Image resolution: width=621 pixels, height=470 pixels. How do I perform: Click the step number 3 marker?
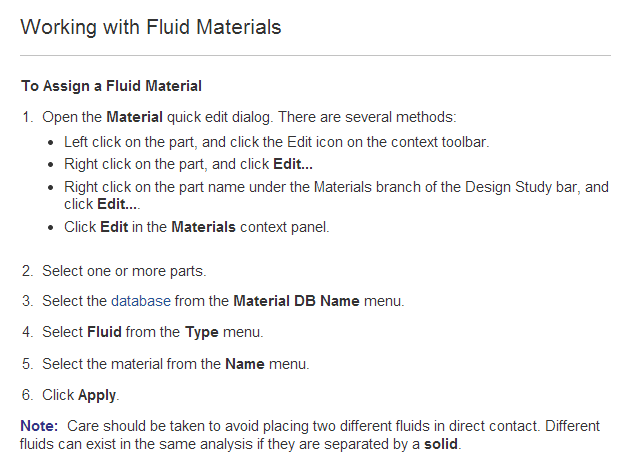(28, 300)
